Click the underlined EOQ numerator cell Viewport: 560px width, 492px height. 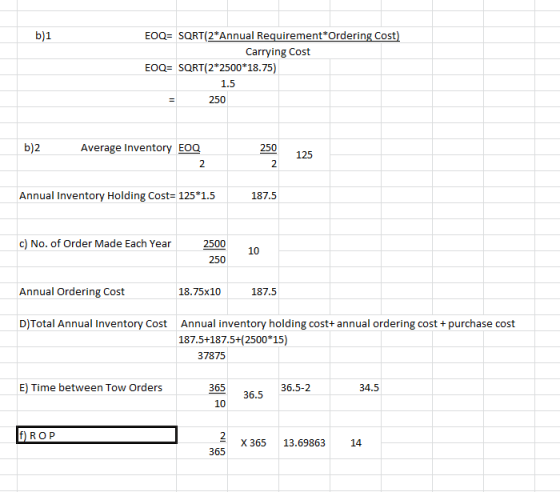pyautogui.click(x=189, y=147)
